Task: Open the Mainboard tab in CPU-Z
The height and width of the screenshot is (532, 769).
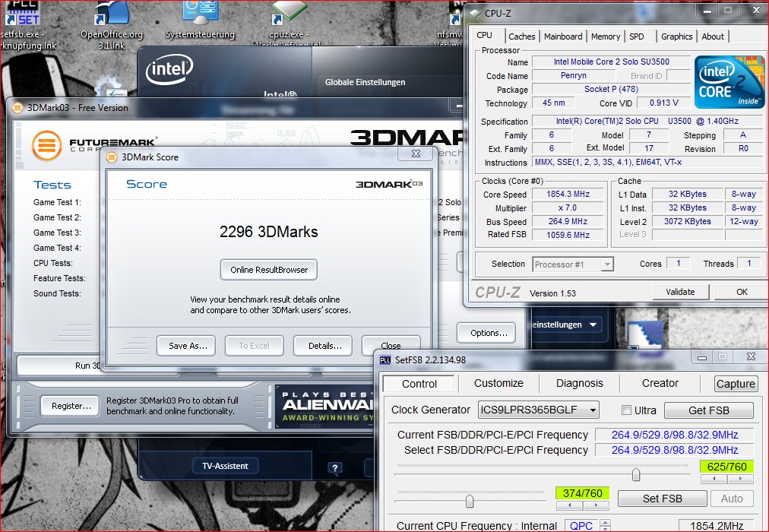Action: point(563,36)
